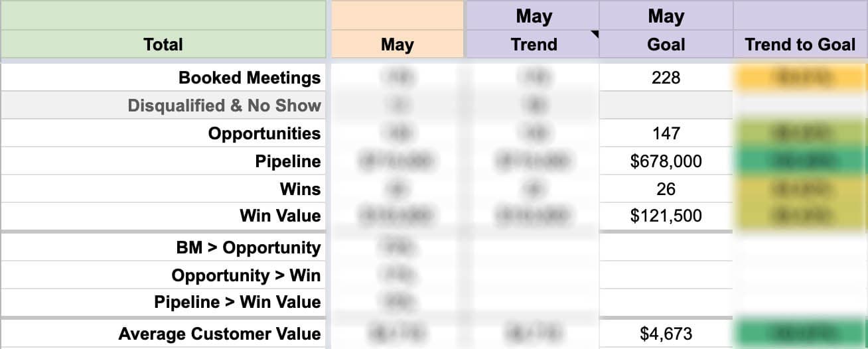The height and width of the screenshot is (349, 868).
Task: Click the BM > Opportunity label
Action: point(249,247)
